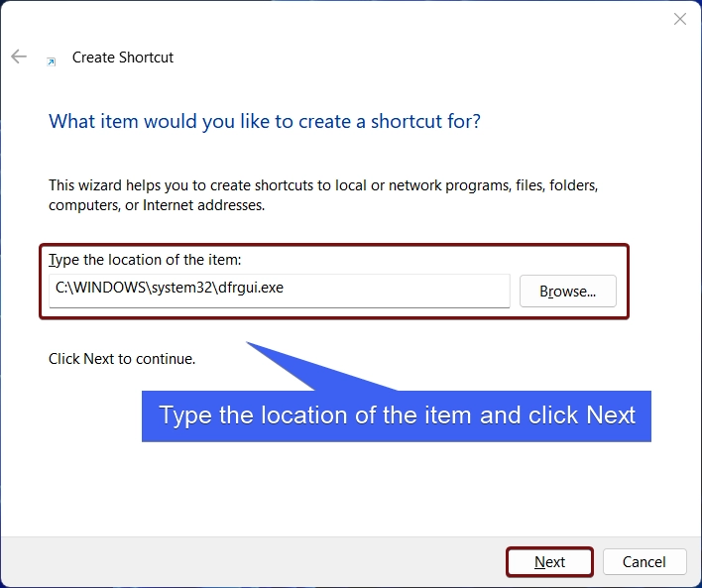Click the small shortcut wizard icon in title
The width and height of the screenshot is (702, 588).
[x=52, y=61]
